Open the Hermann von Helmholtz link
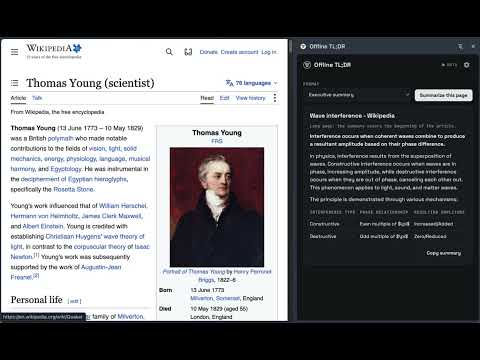The image size is (480, 360). pyautogui.click(x=44, y=216)
